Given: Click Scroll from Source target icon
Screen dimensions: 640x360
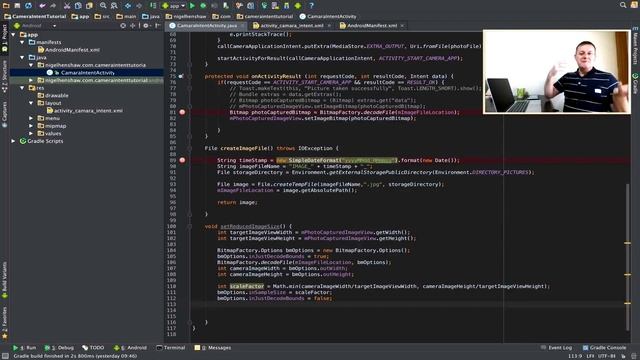Looking at the screenshot, I should [123, 26].
